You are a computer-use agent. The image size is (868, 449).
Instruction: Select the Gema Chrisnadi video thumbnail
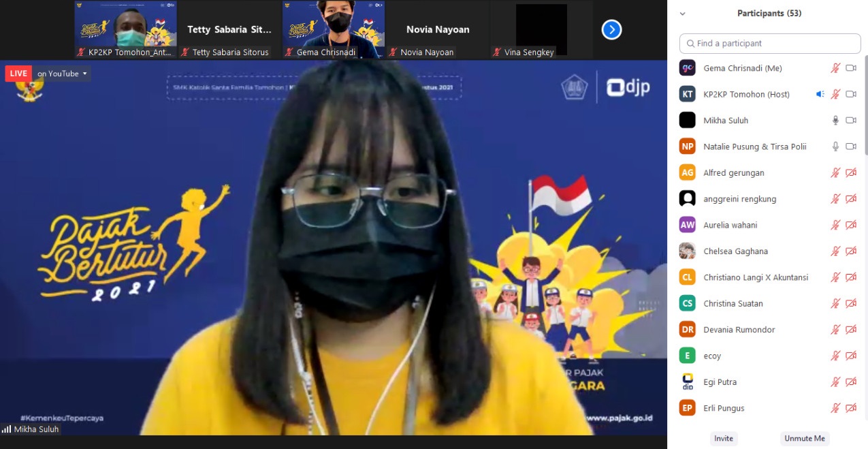click(334, 29)
